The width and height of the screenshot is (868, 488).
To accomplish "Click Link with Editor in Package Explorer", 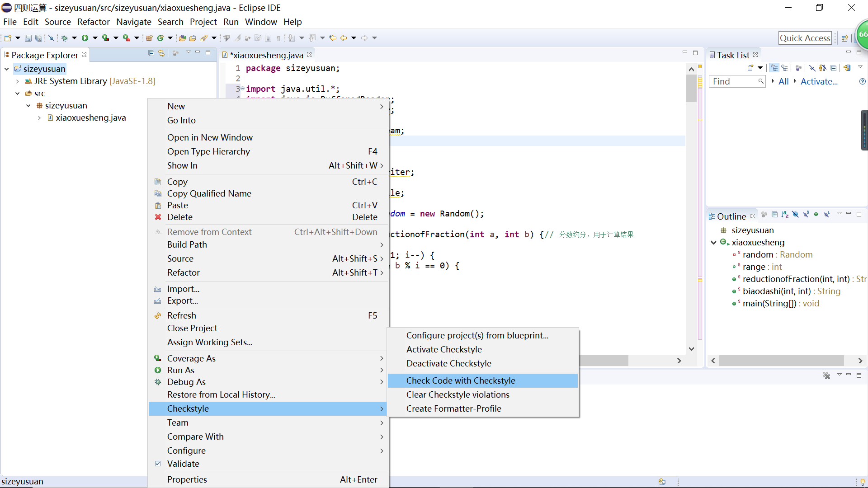I will click(x=161, y=53).
